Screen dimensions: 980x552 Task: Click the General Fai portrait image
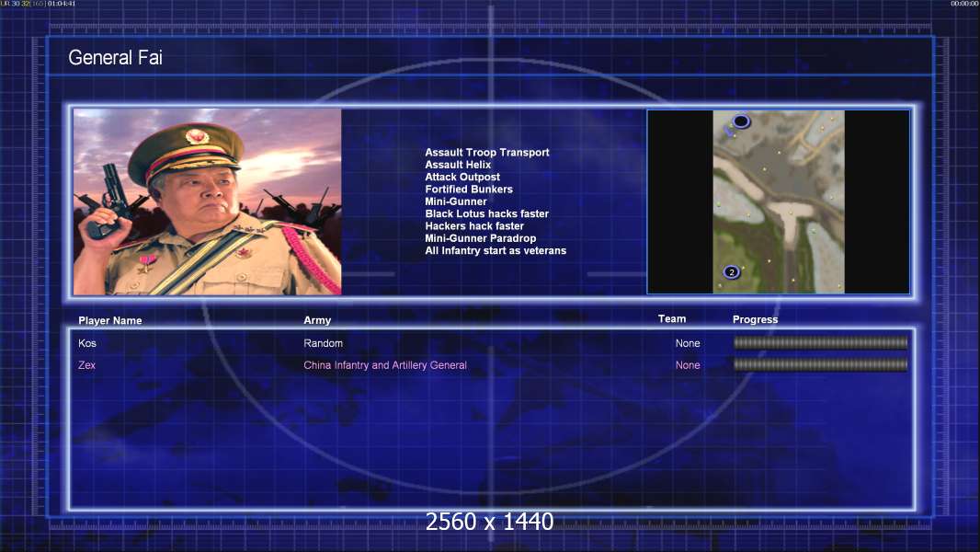[208, 201]
